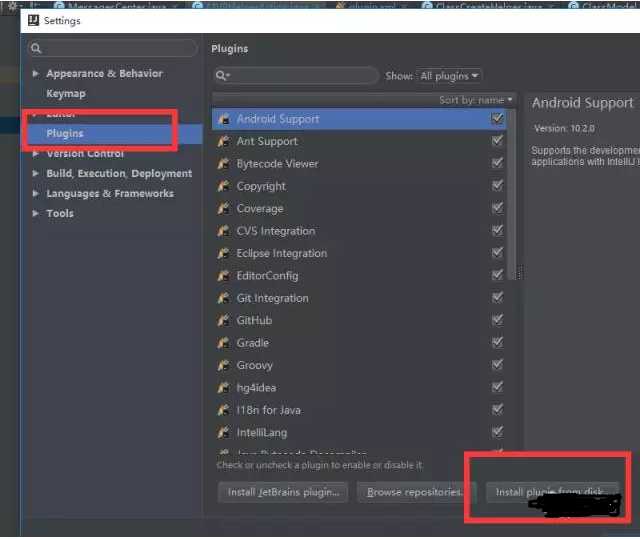This screenshot has width=640, height=539.
Task: Click the GitHub plugin icon
Action: (x=224, y=321)
